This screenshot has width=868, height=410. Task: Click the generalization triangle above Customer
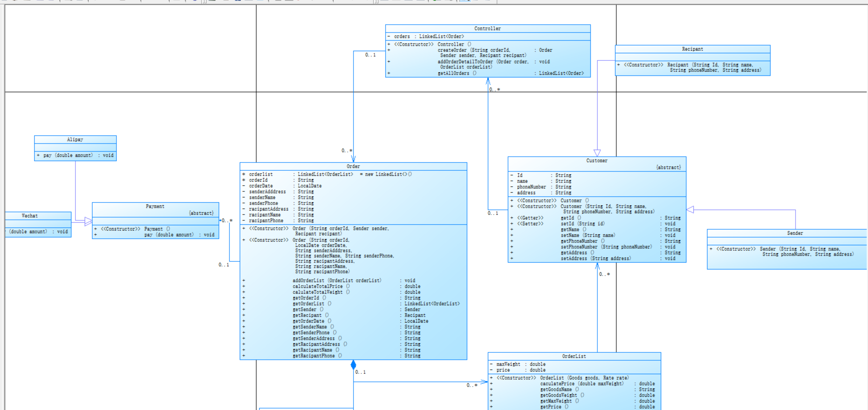[597, 153]
